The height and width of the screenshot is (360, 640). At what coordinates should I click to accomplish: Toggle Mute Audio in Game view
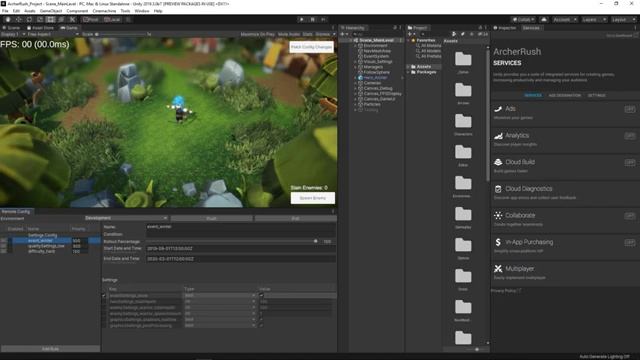(x=289, y=34)
